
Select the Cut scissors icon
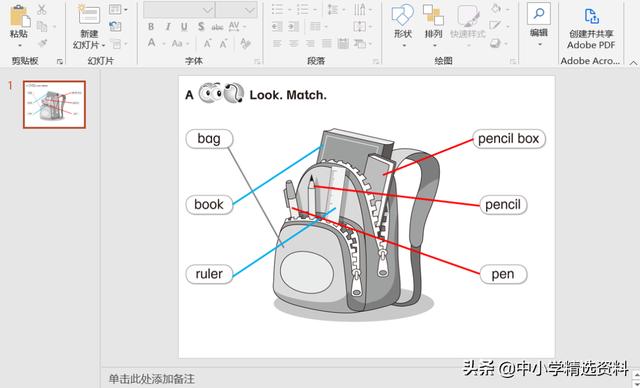click(42, 10)
